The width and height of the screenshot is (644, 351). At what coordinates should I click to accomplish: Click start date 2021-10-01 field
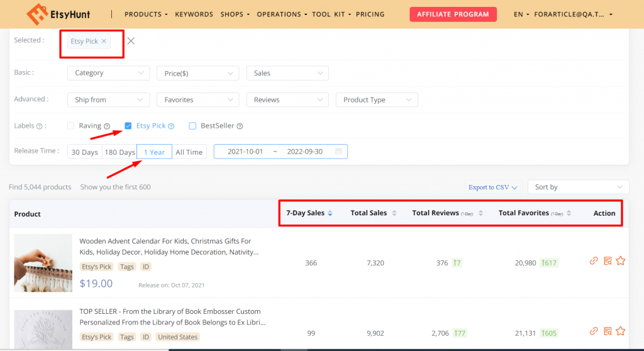[245, 152]
